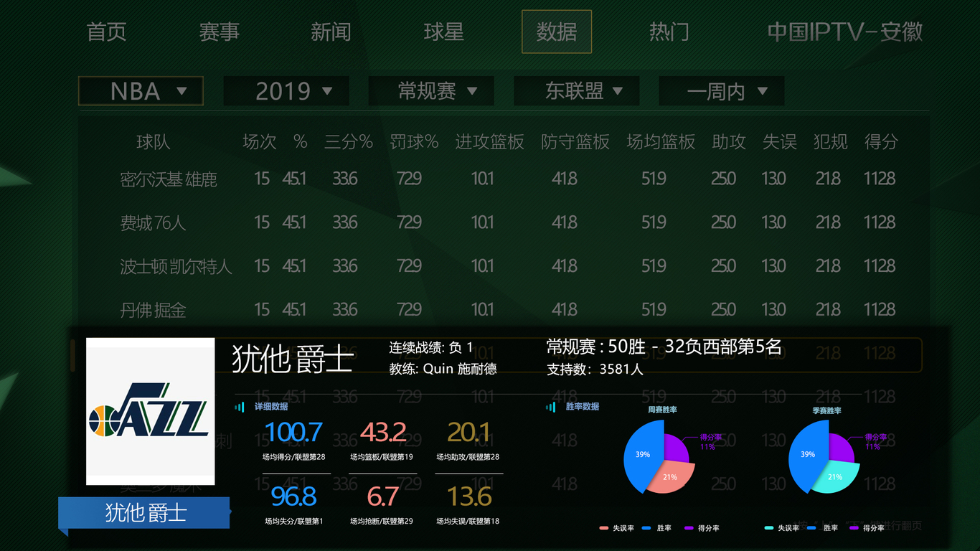Click the 支持数: 3581人 text
Screen dimensions: 980x551
pyautogui.click(x=595, y=369)
